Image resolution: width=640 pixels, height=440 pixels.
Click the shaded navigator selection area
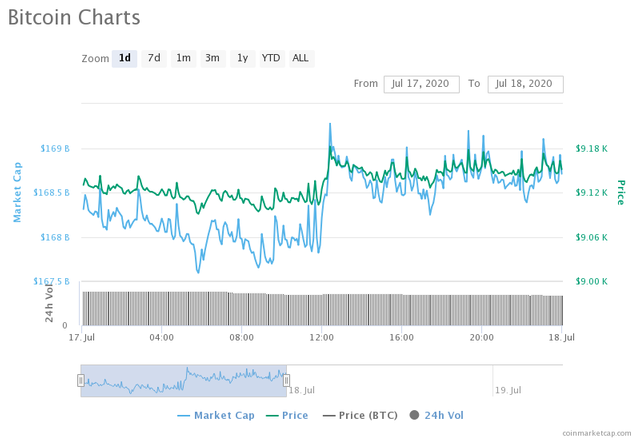pos(184,381)
